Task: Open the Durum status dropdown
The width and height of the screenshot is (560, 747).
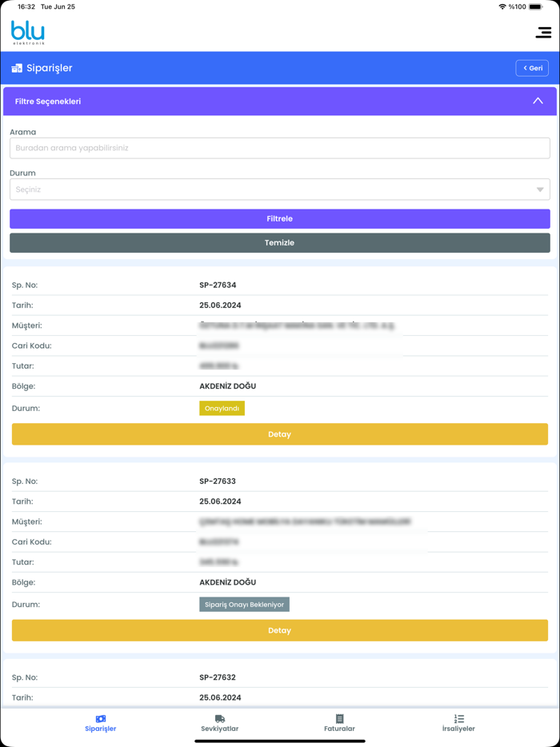Action: (x=280, y=189)
